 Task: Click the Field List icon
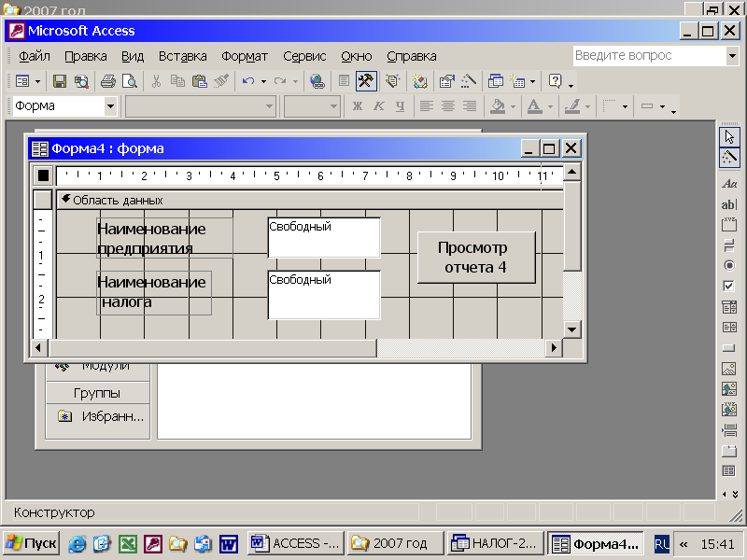[344, 81]
